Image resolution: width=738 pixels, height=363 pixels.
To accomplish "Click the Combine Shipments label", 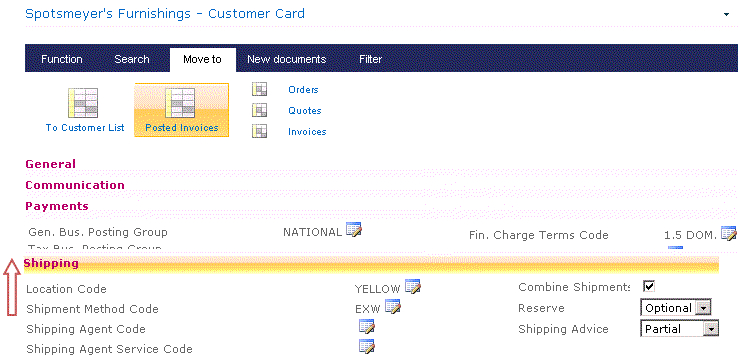I will [574, 287].
